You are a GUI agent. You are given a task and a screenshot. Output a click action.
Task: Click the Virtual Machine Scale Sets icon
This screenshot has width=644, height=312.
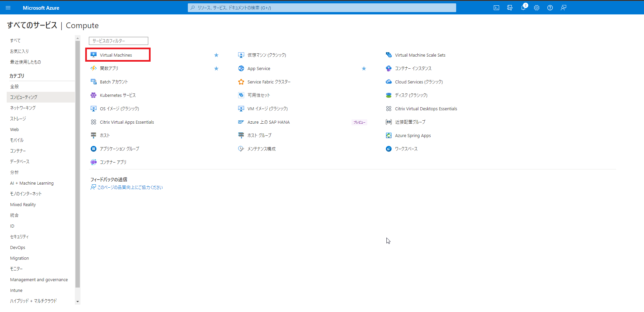pos(389,55)
